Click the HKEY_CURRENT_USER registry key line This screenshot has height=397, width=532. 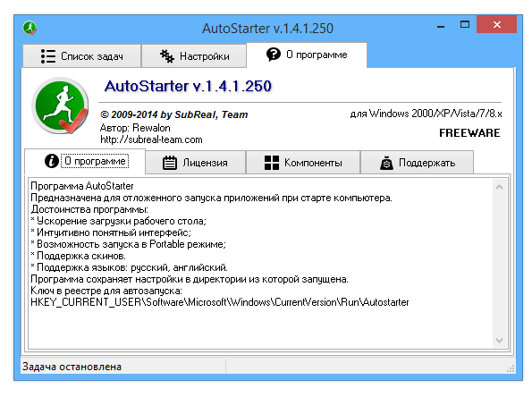point(220,302)
